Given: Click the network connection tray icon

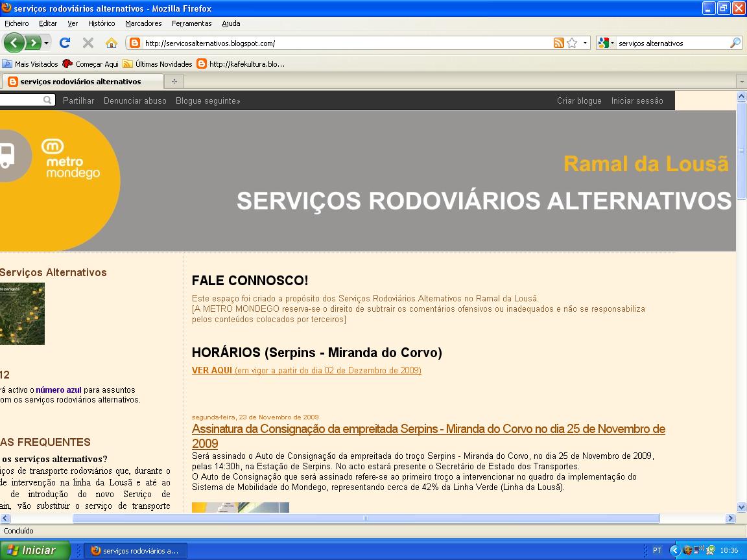Looking at the screenshot, I should pos(698,550).
